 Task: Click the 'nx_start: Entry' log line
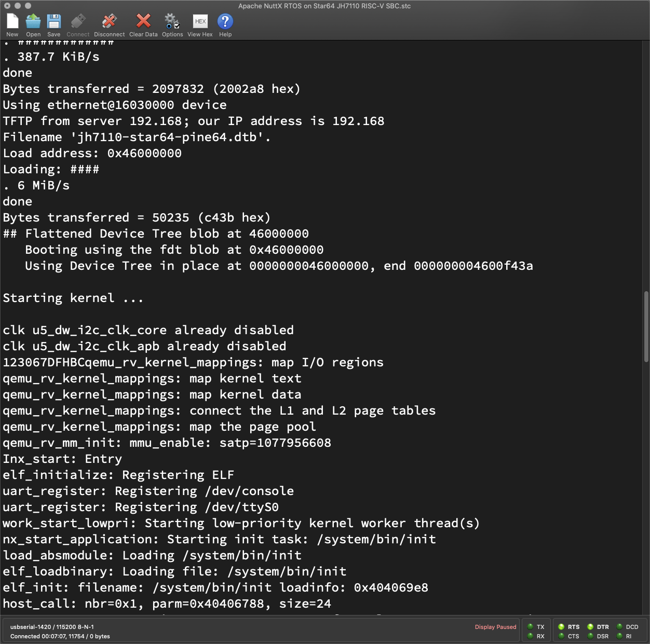pyautogui.click(x=62, y=459)
